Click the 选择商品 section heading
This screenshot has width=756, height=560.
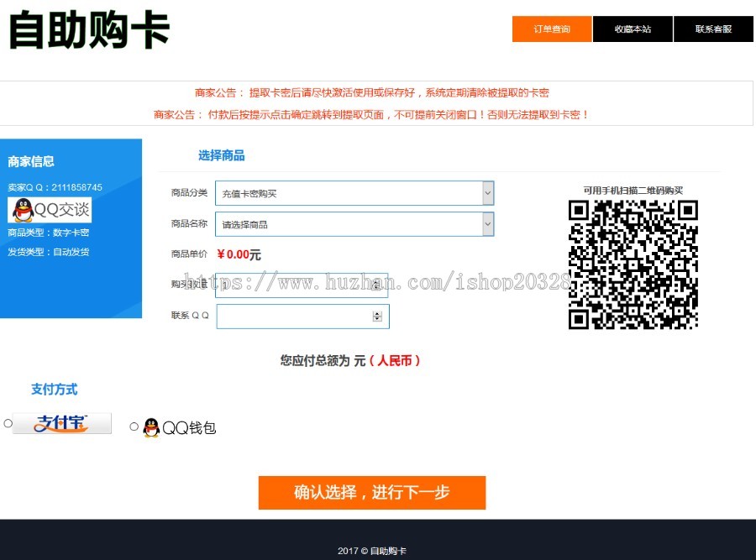point(221,155)
